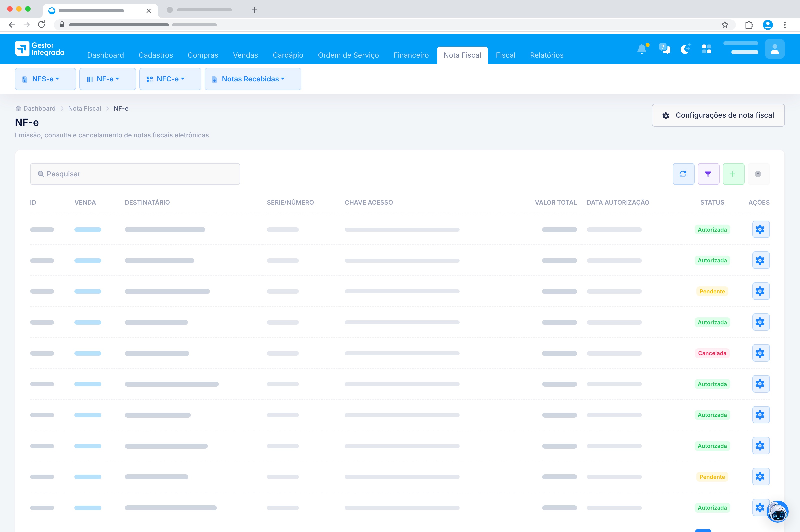Image resolution: width=800 pixels, height=532 pixels.
Task: Expand the NF-e dropdown
Action: (x=107, y=79)
